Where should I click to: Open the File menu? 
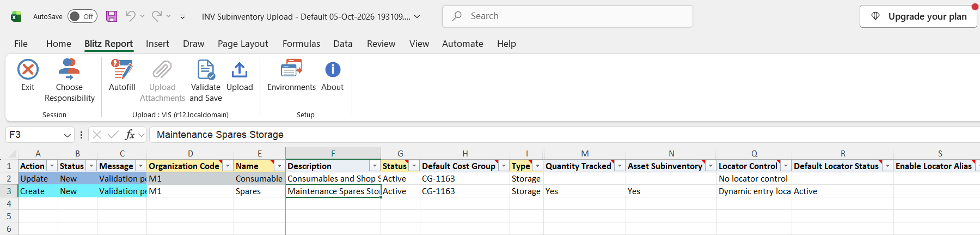[x=21, y=44]
